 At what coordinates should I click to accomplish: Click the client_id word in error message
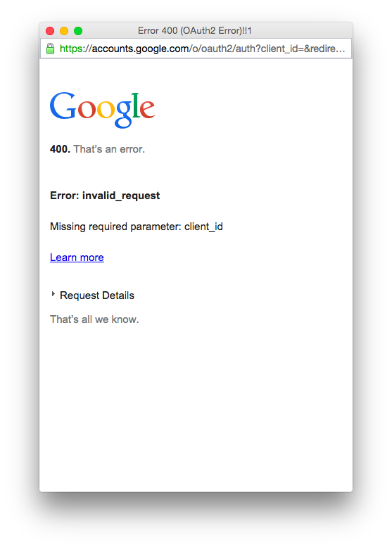(x=203, y=227)
